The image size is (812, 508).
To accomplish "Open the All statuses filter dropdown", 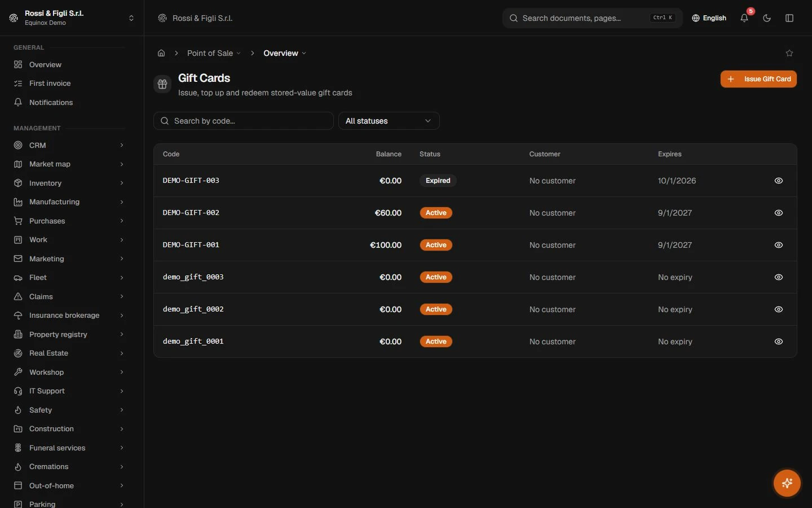I will click(389, 121).
